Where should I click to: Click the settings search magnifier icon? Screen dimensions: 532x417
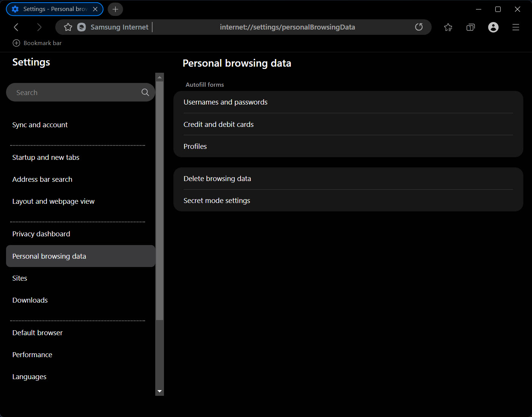[145, 92]
